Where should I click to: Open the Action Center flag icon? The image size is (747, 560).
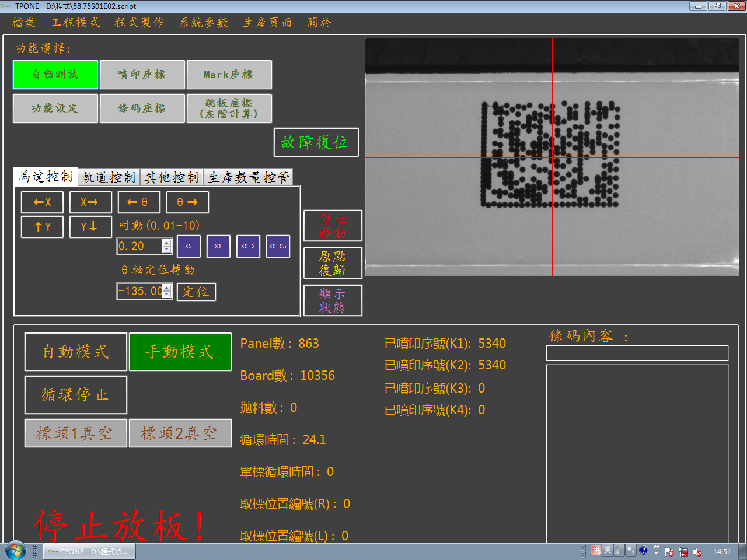point(669,552)
